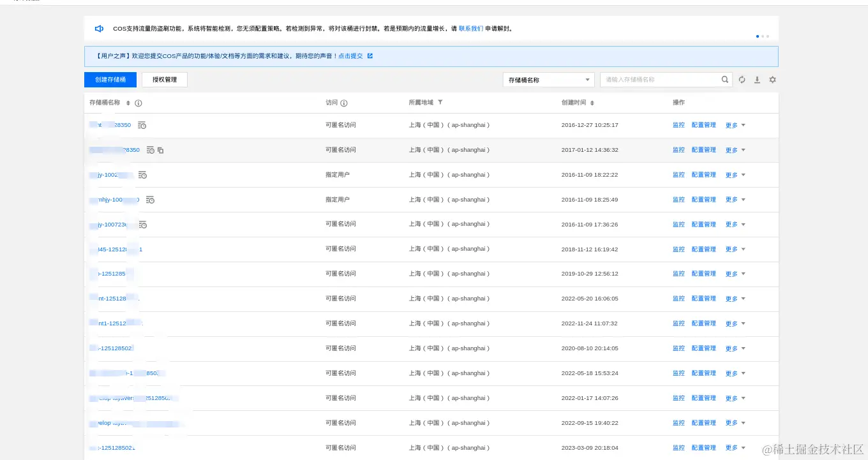Expand 更多 in the 2019-10-29 12:56:12 row
868x460 pixels.
pyautogui.click(x=735, y=274)
